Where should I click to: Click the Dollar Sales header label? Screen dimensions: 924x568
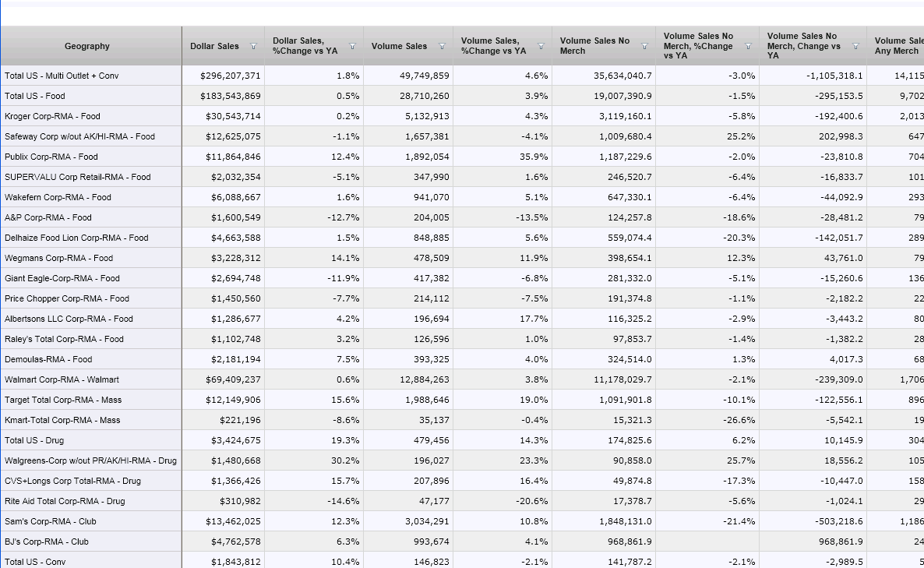click(214, 47)
